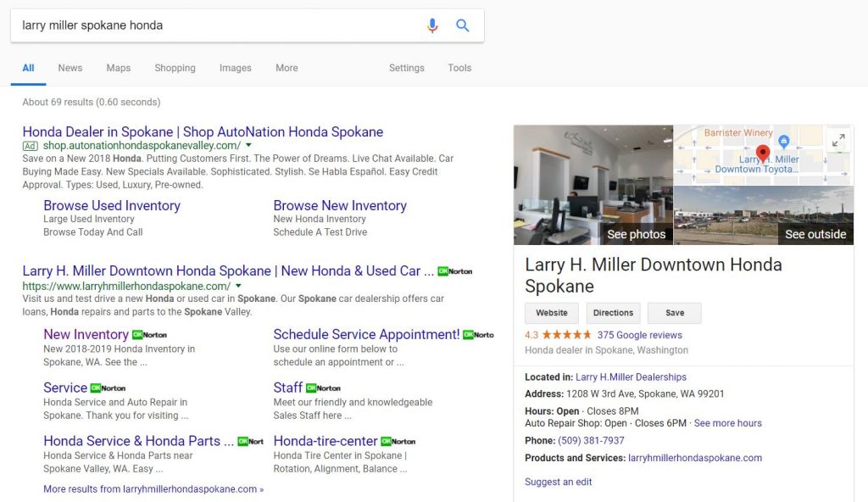Open the Service sitelink
The width and height of the screenshot is (868, 502).
point(65,388)
